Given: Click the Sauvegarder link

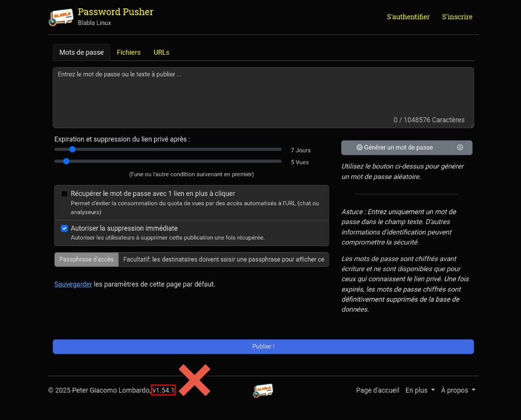Looking at the screenshot, I should click(x=73, y=284).
